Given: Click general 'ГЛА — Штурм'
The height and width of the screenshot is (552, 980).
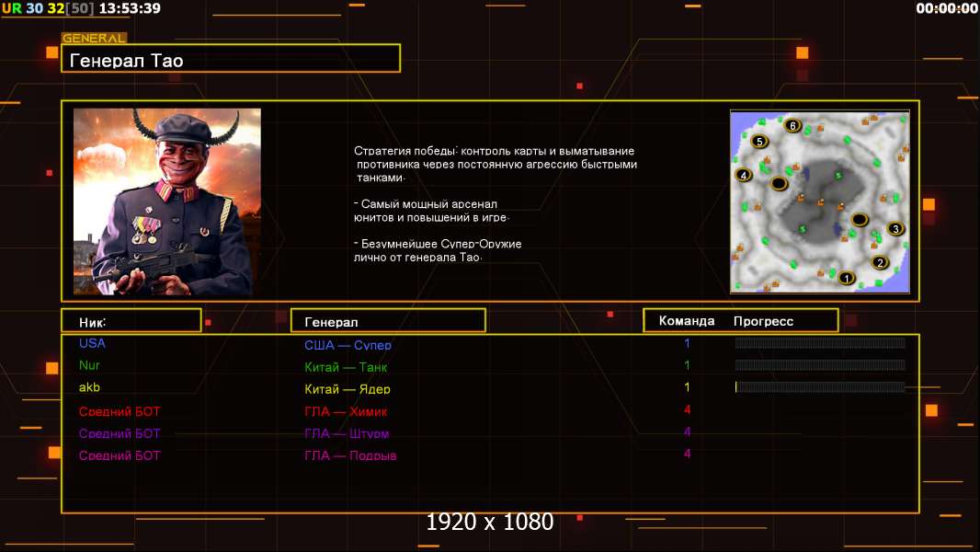Looking at the screenshot, I should pos(347,433).
